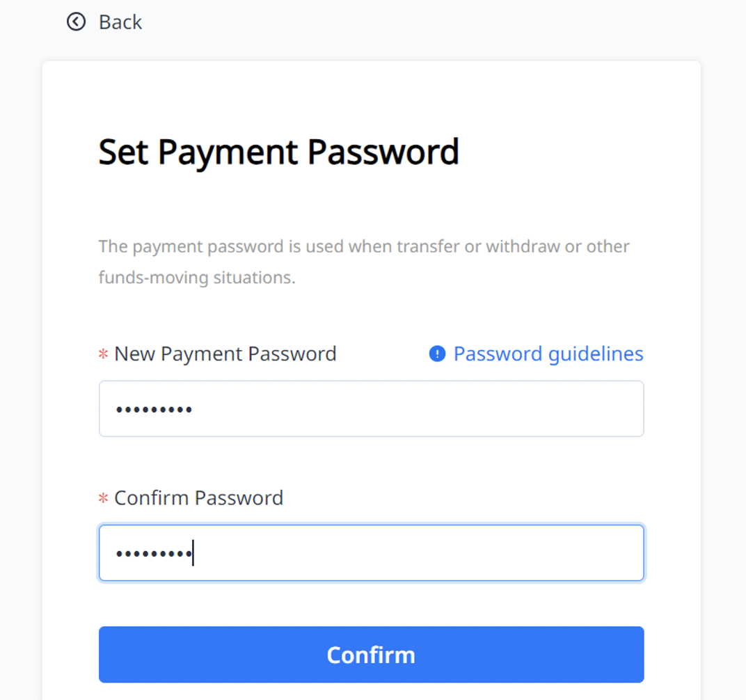Click the Confirm Password label text
Image resolution: width=746 pixels, height=700 pixels.
pyautogui.click(x=198, y=498)
